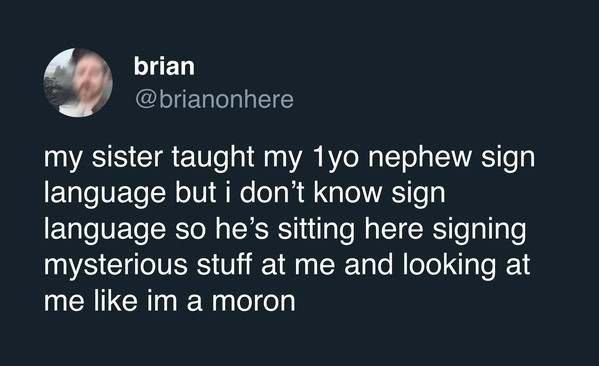Click the word "know" in second line
Image resolution: width=599 pixels, height=366 pixels.
[348, 193]
